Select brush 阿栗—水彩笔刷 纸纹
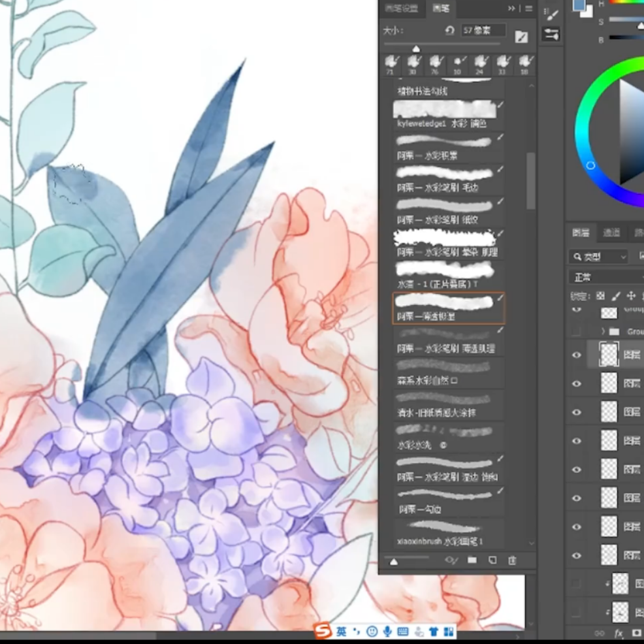644x644 pixels. [x=448, y=211]
